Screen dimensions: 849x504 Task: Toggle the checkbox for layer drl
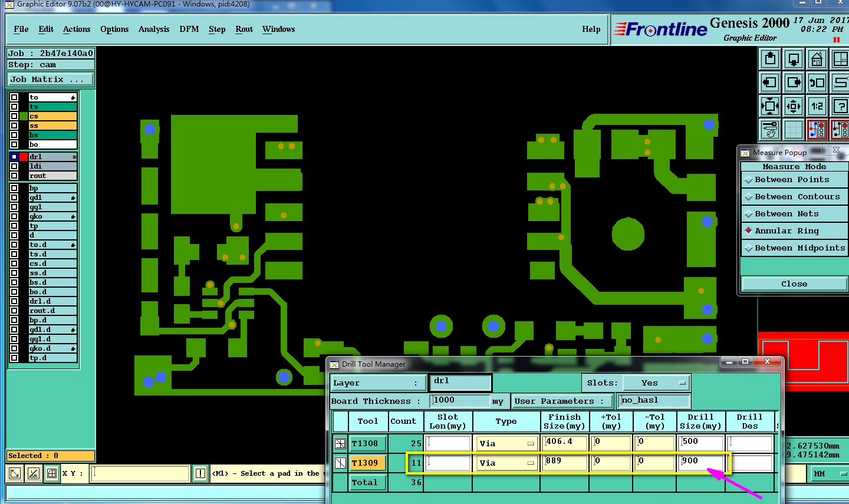click(14, 157)
